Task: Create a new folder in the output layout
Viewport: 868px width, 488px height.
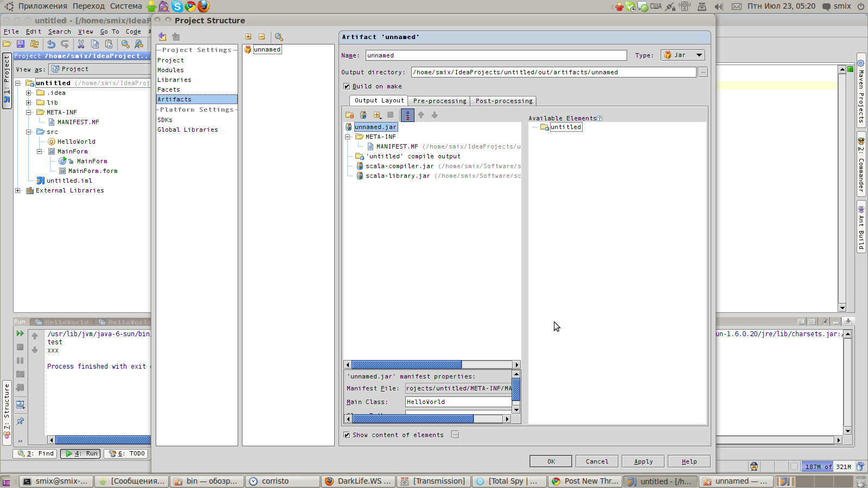Action: (349, 115)
